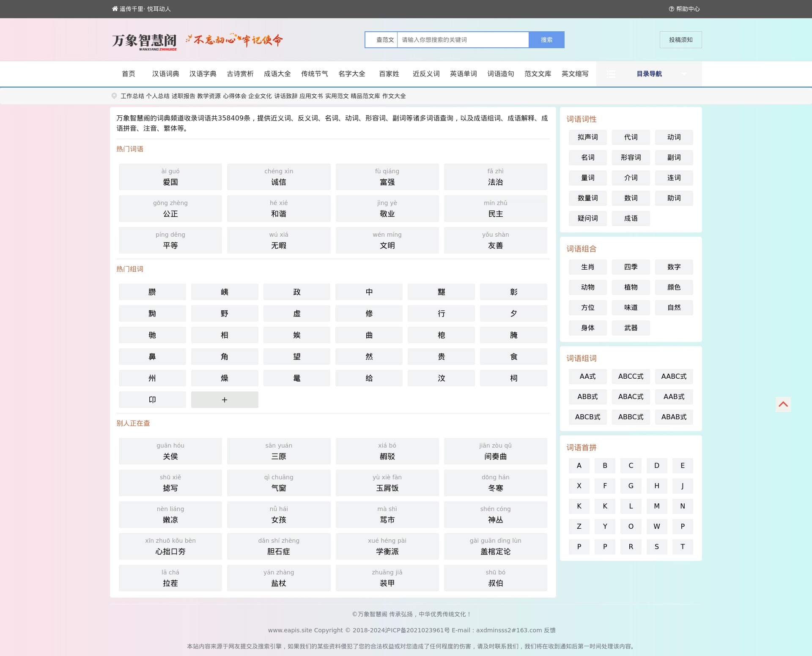Open the hot word 诚信

coord(279,177)
